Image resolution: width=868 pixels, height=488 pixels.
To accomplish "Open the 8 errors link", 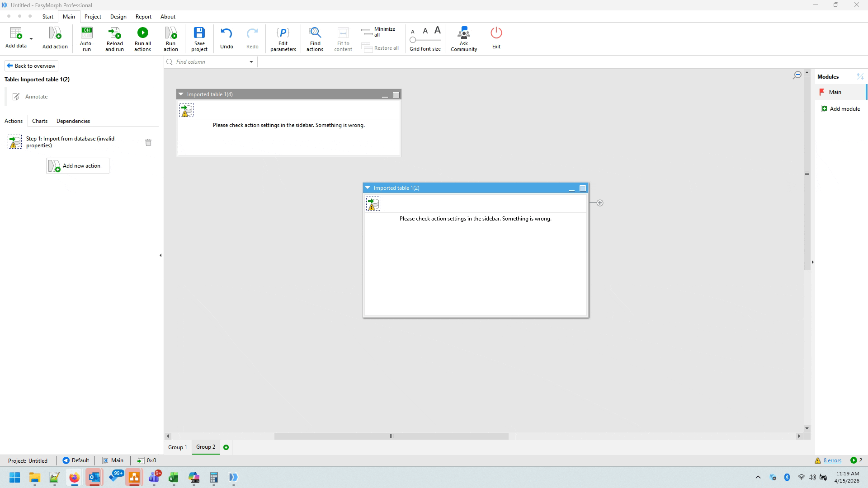I will 832,460.
